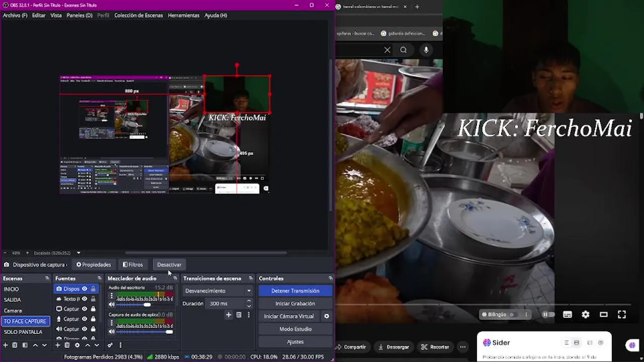Open Ajustes in Controles panel
644x362 pixels.
click(295, 342)
